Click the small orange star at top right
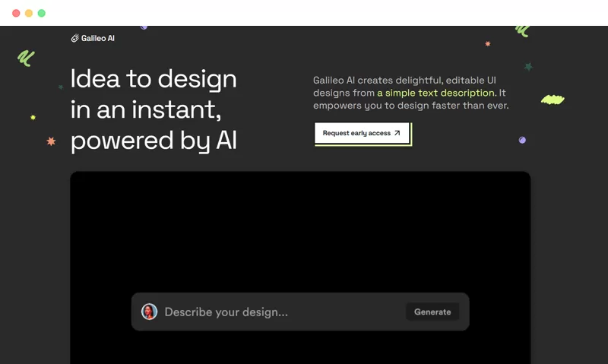Screen dimensions: 608x364 pos(488,44)
